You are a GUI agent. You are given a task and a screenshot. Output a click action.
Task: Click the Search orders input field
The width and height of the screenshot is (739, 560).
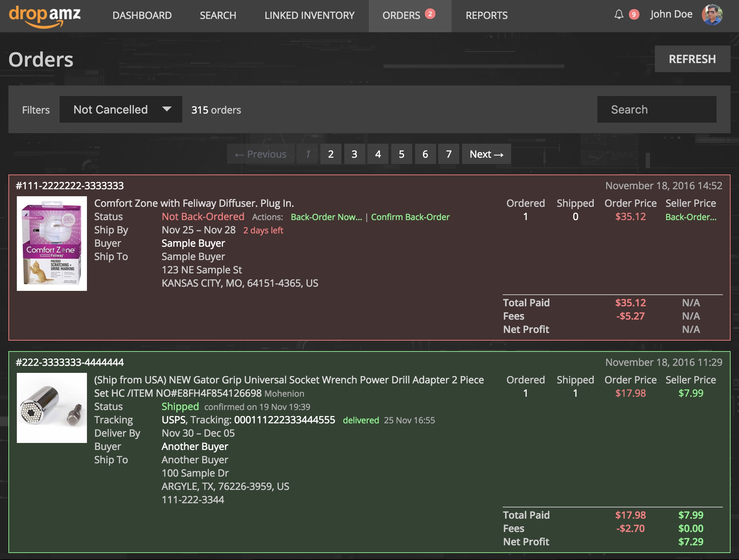658,109
